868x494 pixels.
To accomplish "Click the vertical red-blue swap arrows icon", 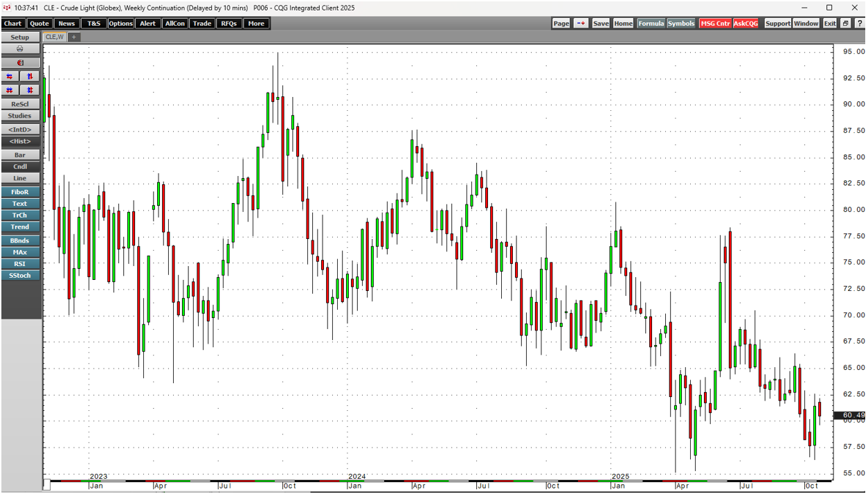I will (30, 77).
